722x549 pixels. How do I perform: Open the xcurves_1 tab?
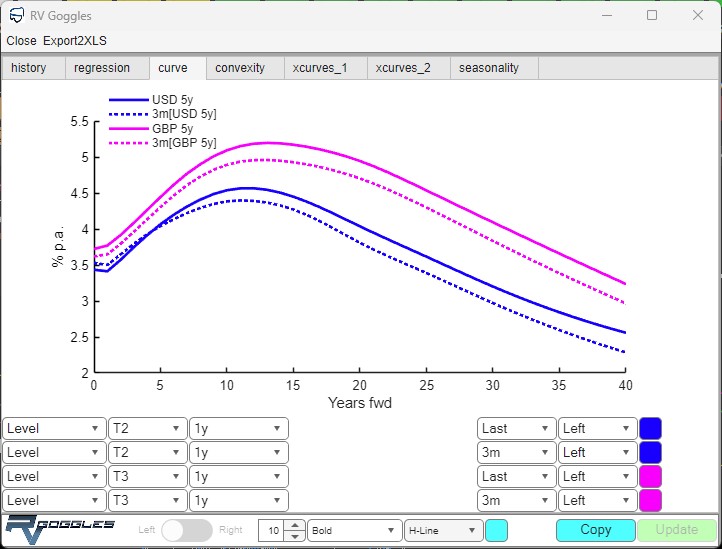pos(325,68)
